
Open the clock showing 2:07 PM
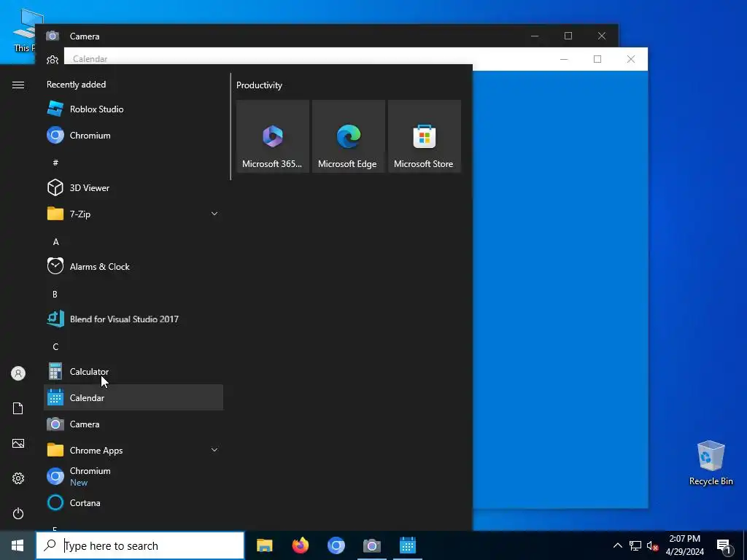pyautogui.click(x=684, y=545)
